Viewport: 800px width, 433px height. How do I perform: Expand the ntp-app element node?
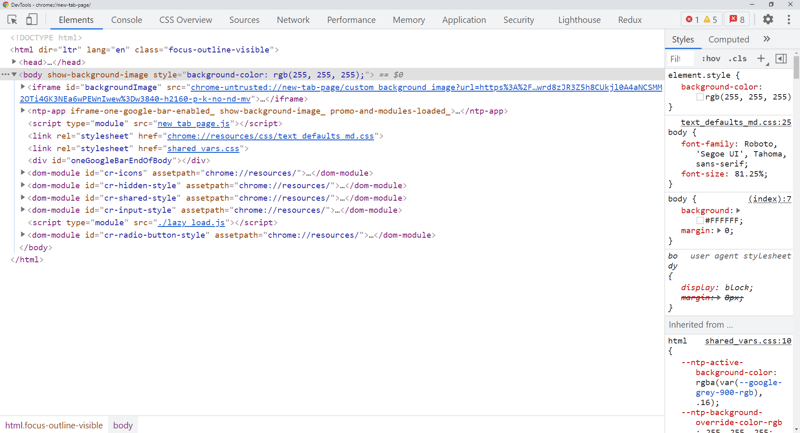click(x=22, y=110)
